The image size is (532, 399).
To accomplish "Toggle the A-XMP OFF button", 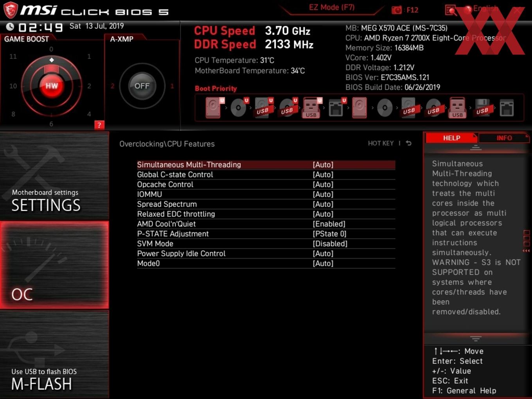I will pos(142,86).
